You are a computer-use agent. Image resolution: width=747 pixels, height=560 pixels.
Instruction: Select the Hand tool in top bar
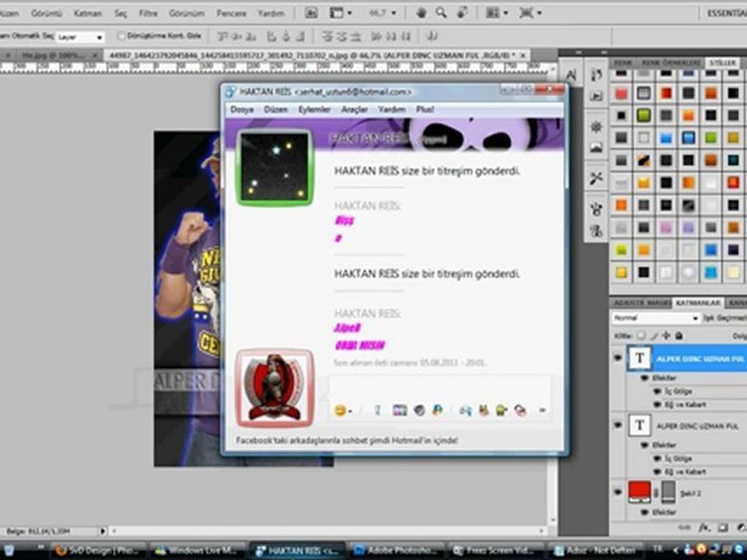point(421,13)
